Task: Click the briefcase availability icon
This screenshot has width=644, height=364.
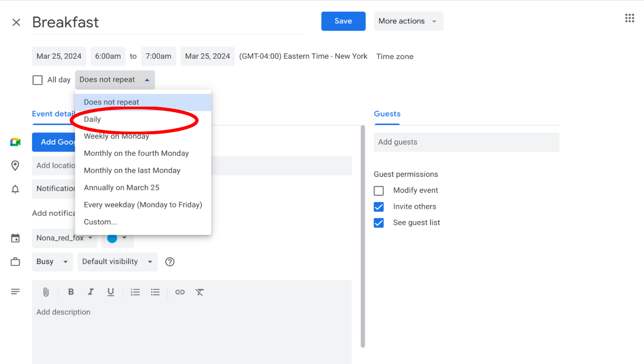Action: pyautogui.click(x=15, y=262)
